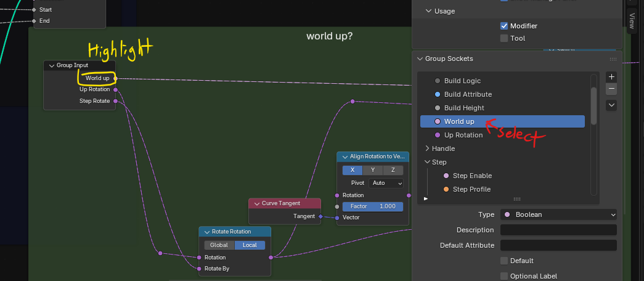The width and height of the screenshot is (644, 281).
Task: Click the Vector input socket
Action: point(337,218)
